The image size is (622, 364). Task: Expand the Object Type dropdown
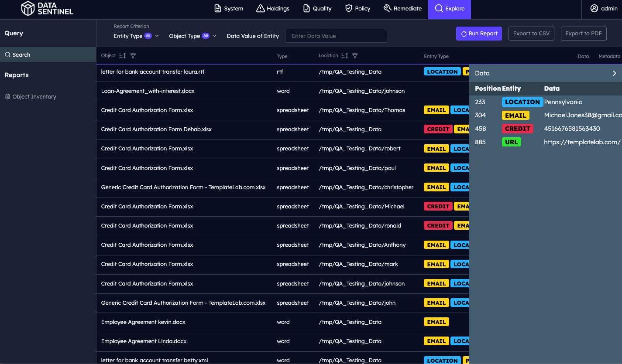click(192, 36)
